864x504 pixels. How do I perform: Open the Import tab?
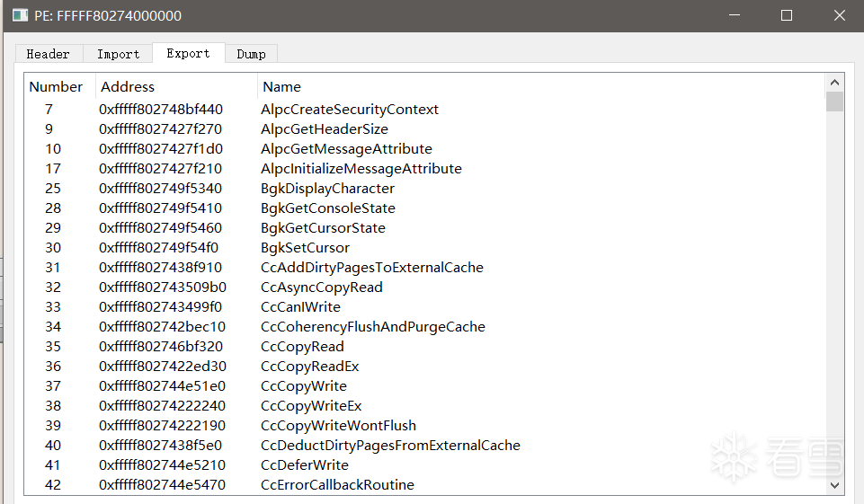click(118, 54)
